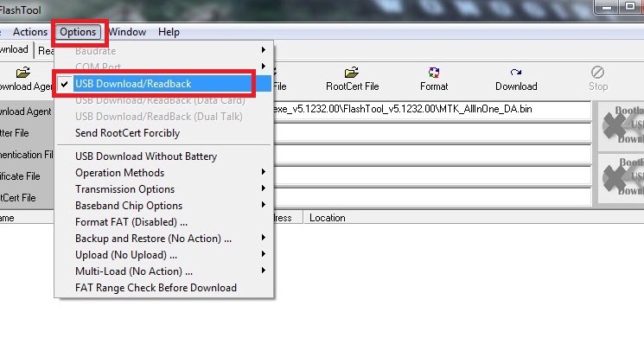This screenshot has height=338, width=644.
Task: Expand Backup and Restore submenu
Action: coord(163,239)
